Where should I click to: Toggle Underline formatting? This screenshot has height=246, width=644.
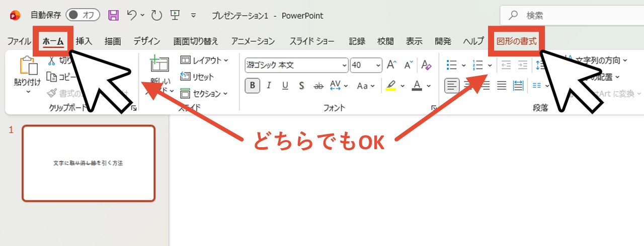[x=285, y=86]
